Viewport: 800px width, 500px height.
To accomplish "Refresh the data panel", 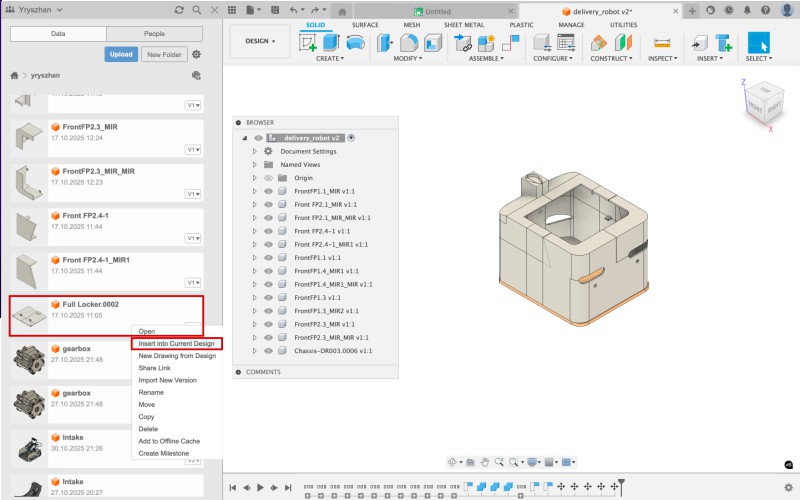I will coord(179,10).
